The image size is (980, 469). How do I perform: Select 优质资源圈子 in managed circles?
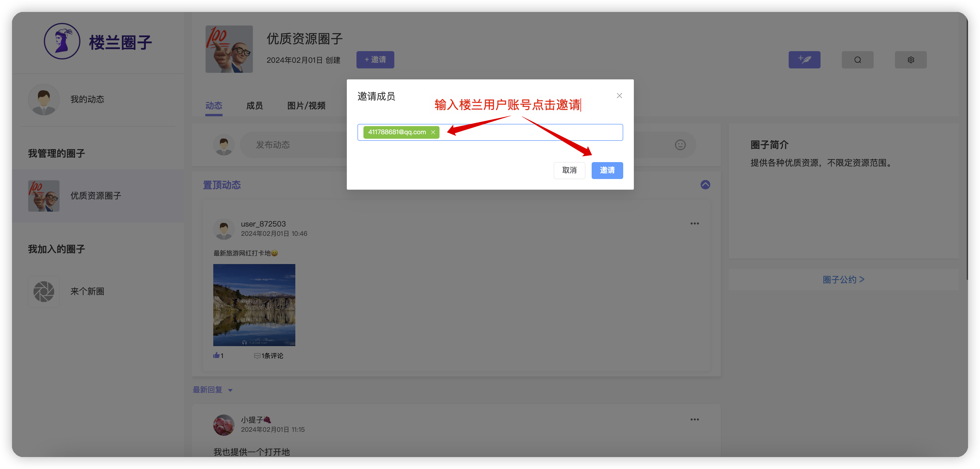click(98, 196)
